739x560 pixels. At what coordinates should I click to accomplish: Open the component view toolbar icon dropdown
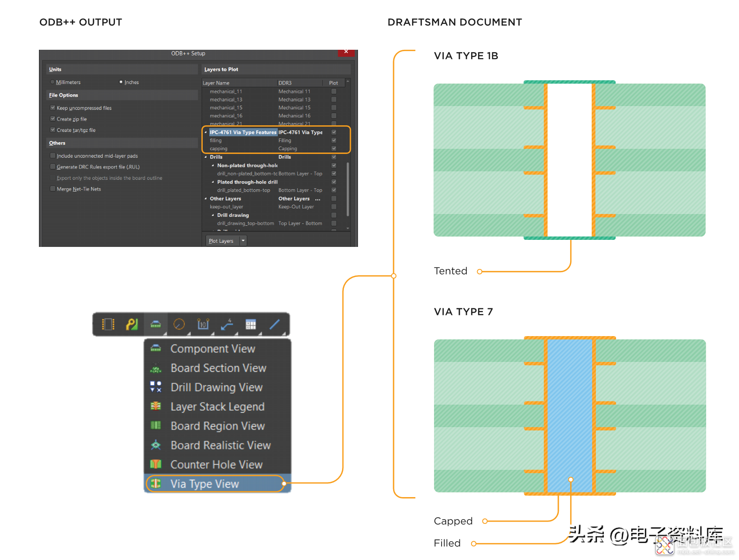click(156, 324)
